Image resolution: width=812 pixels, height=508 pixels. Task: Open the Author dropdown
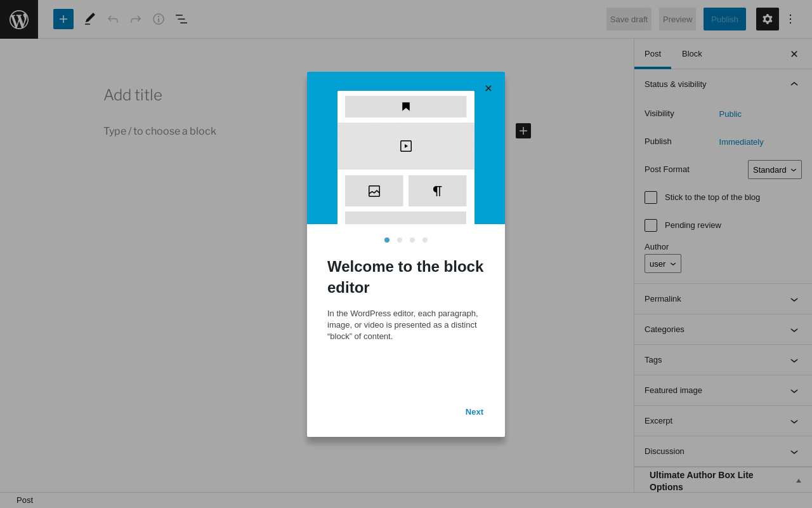[x=663, y=264]
